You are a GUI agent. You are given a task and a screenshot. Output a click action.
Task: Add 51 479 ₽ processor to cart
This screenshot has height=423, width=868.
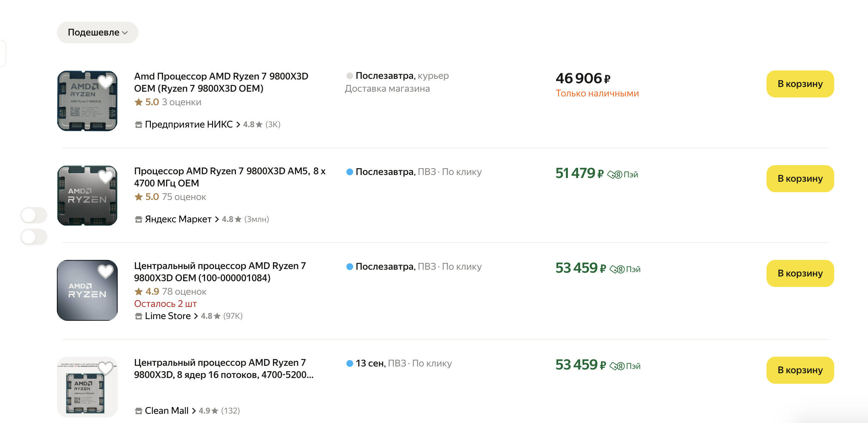click(800, 179)
